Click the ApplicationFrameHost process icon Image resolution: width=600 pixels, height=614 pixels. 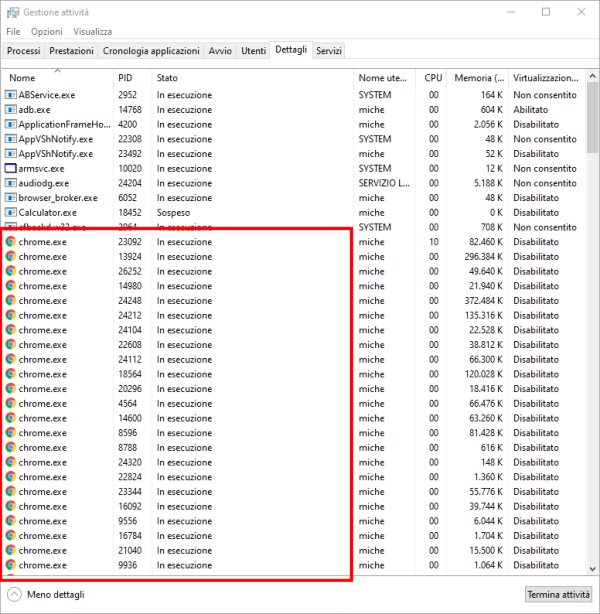[11, 125]
